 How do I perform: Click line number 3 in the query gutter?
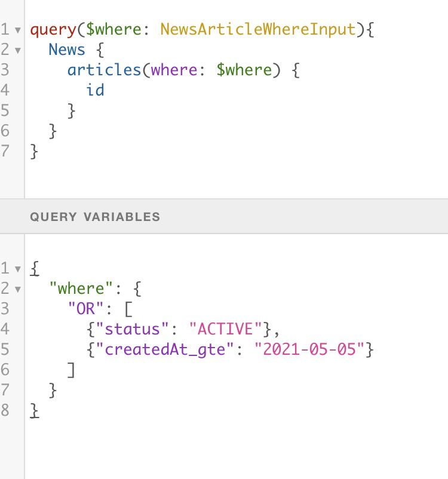[5, 70]
